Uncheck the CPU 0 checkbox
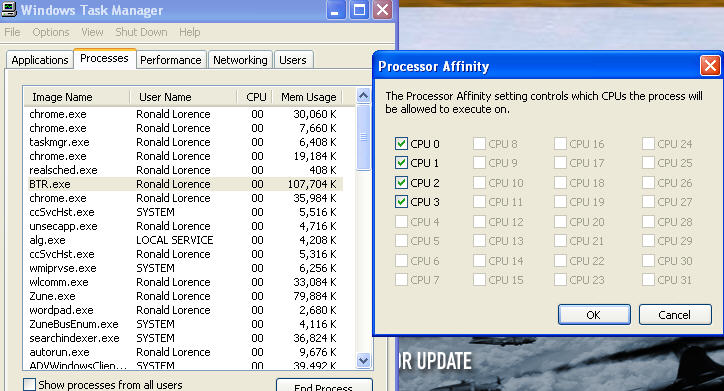724x391 pixels. pos(401,144)
